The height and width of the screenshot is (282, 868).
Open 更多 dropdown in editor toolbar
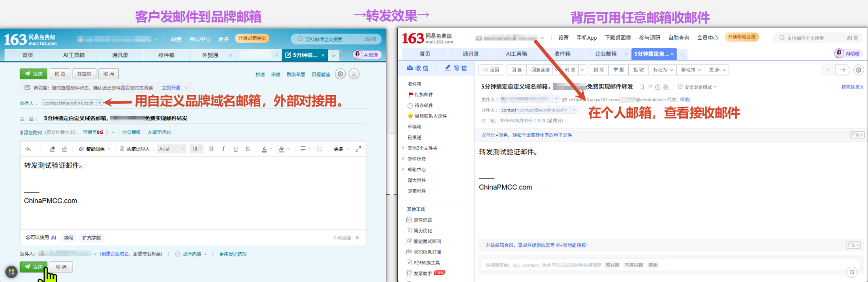point(341,149)
